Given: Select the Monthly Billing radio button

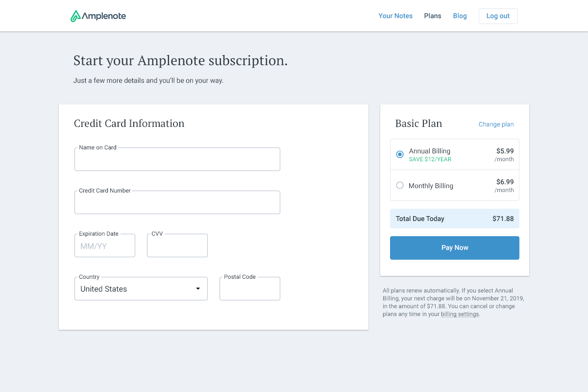Looking at the screenshot, I should pyautogui.click(x=400, y=185).
